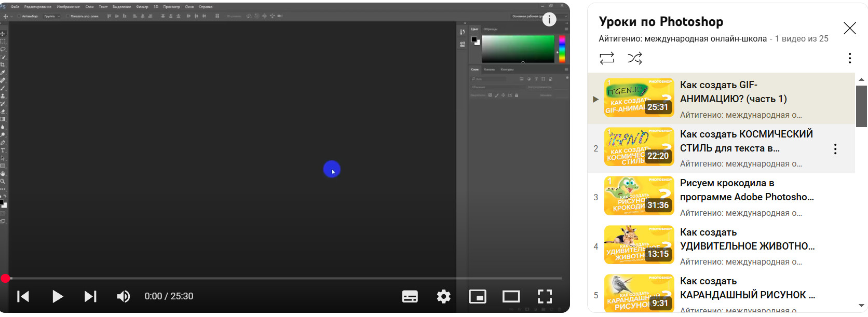
Task: Select the Pen tool
Action: click(x=3, y=142)
